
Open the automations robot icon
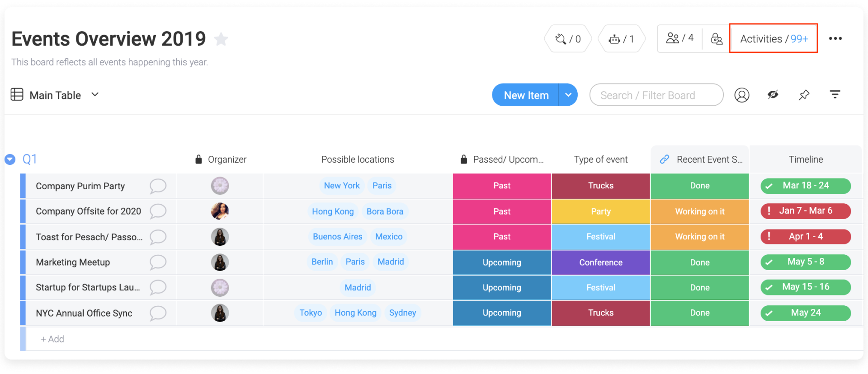[x=622, y=39]
